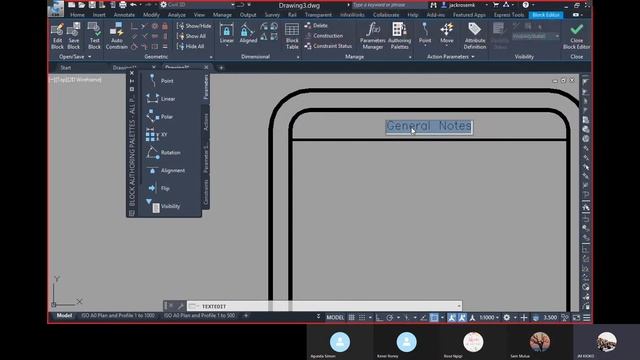Screen dimensions: 640x360
Task: Toggle grid display in status bar
Action: 351,318
